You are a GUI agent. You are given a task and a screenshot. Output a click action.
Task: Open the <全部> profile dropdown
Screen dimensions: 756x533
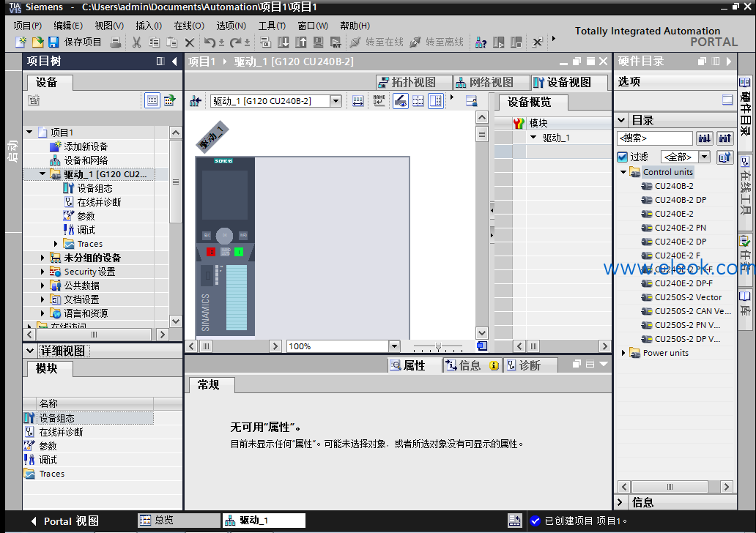pyautogui.click(x=705, y=157)
